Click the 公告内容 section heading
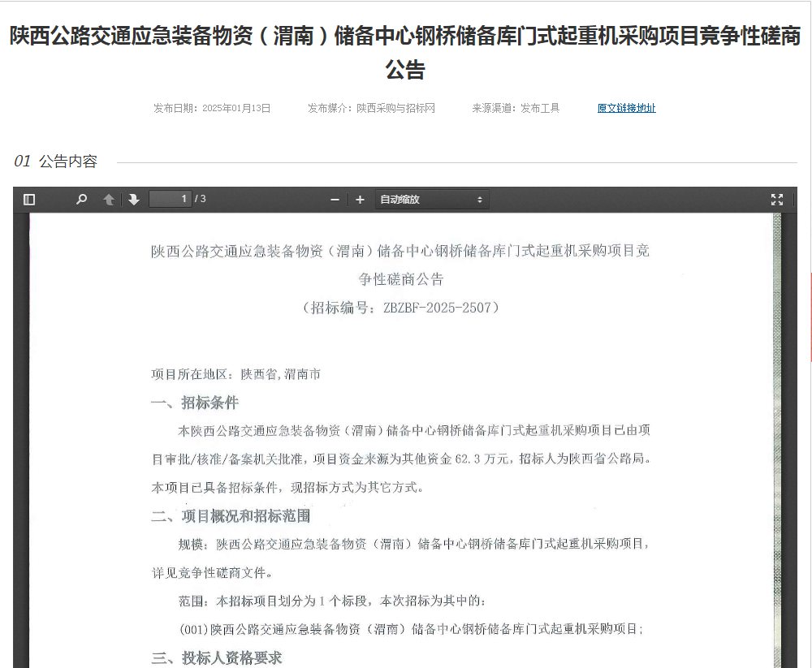812x668 pixels. [68, 162]
